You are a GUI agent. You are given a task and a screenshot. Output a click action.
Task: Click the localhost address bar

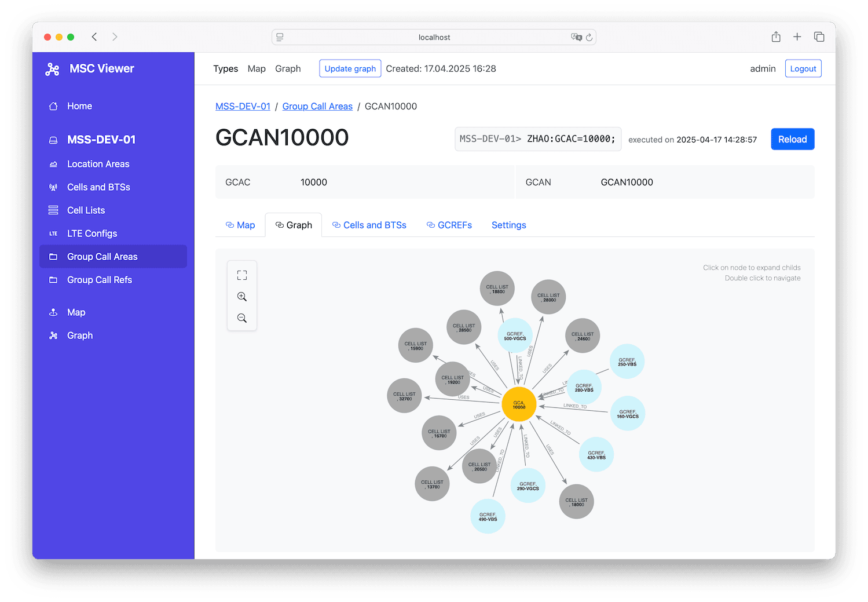click(434, 37)
